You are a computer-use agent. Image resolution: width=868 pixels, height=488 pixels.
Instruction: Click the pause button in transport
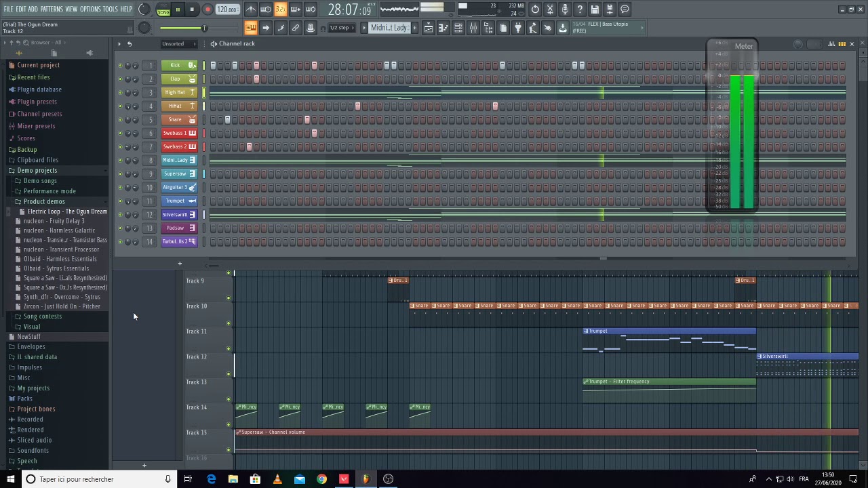178,9
